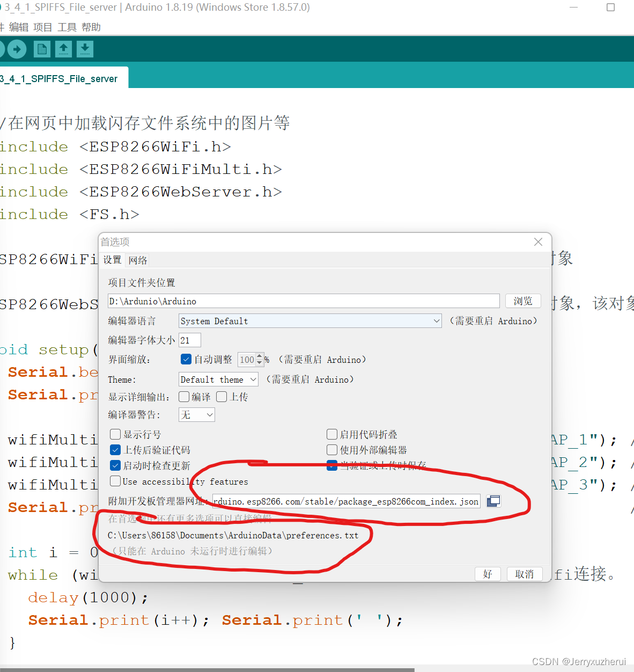Toggle 启动时检查更新 checkbox
Image resolution: width=634 pixels, height=672 pixels.
[x=115, y=465]
